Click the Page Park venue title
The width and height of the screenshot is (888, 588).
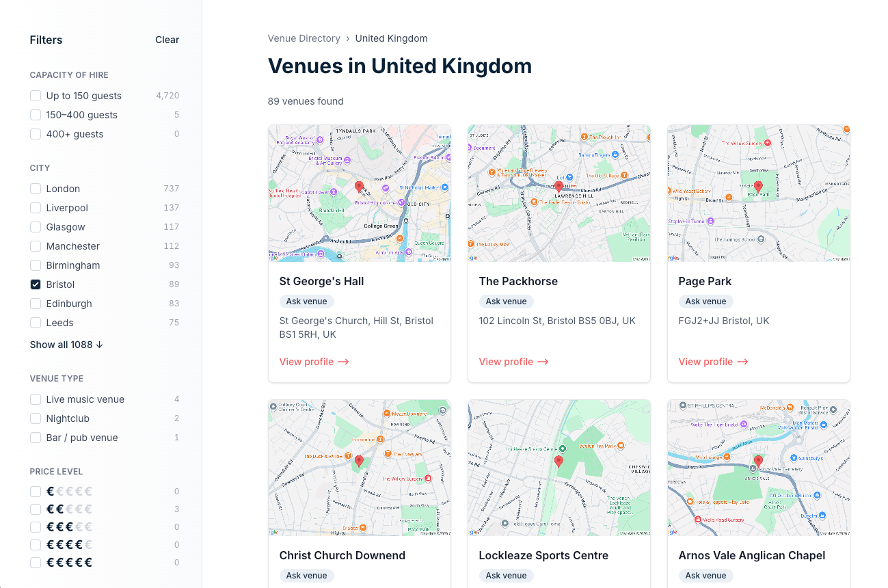coord(705,281)
